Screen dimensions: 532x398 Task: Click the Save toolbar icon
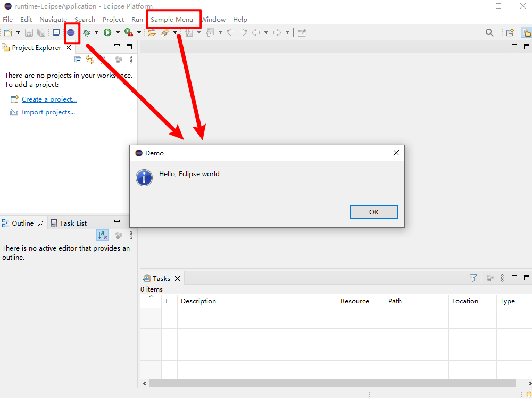coord(29,32)
